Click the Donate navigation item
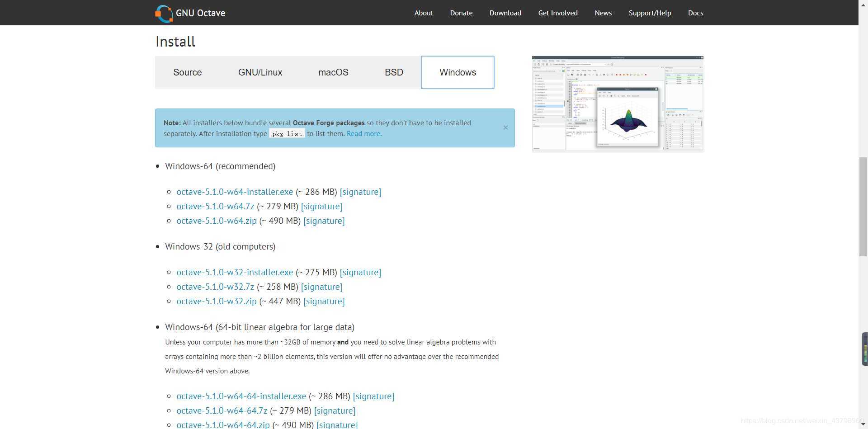Screen dimensions: 868x429 point(461,13)
